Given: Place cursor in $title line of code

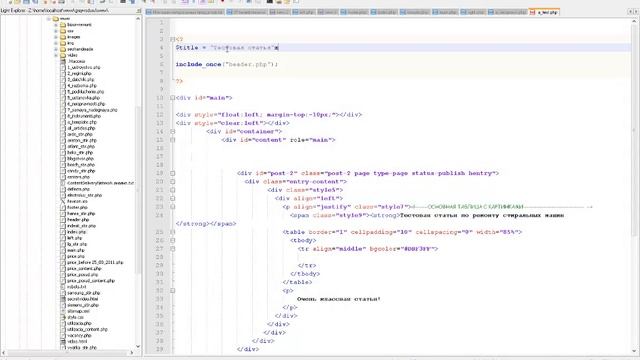Looking at the screenshot, I should point(227,48).
